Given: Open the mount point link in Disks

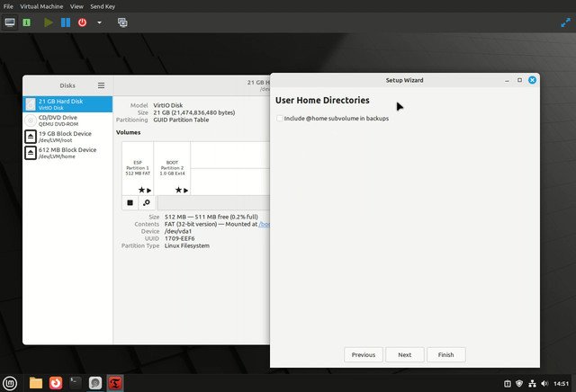Looking at the screenshot, I should [x=264, y=224].
